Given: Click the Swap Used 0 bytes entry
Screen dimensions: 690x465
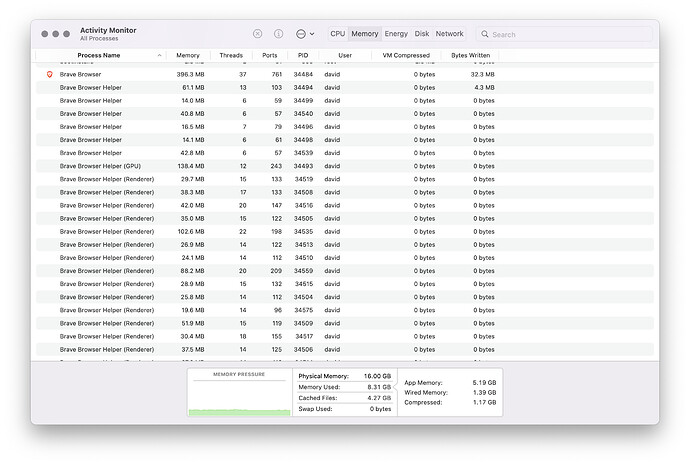Looking at the screenshot, I should tap(345, 409).
